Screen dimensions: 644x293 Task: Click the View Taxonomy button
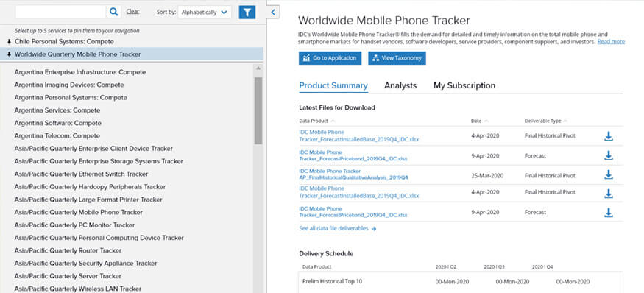click(x=397, y=58)
